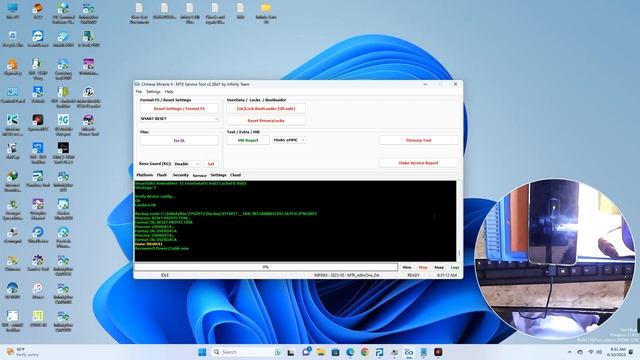Screen dimensions: 640x360
Task: Switch to the Security tab
Action: (180, 175)
